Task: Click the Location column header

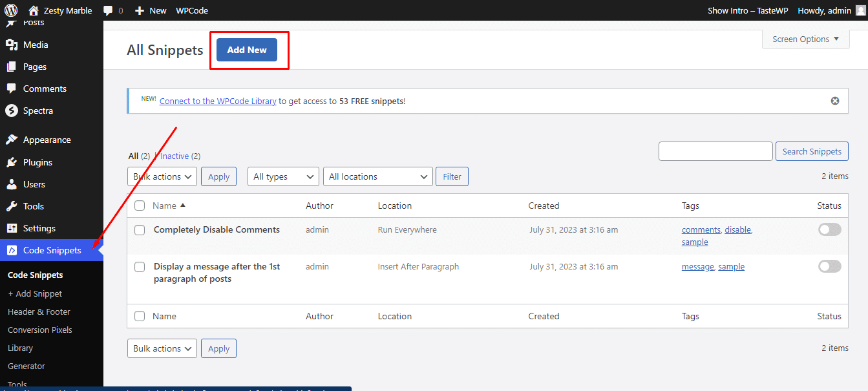Action: point(395,206)
